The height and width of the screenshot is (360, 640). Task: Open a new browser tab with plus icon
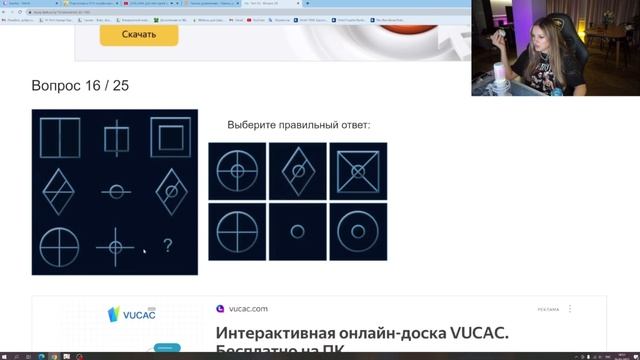pyautogui.click(x=307, y=3)
